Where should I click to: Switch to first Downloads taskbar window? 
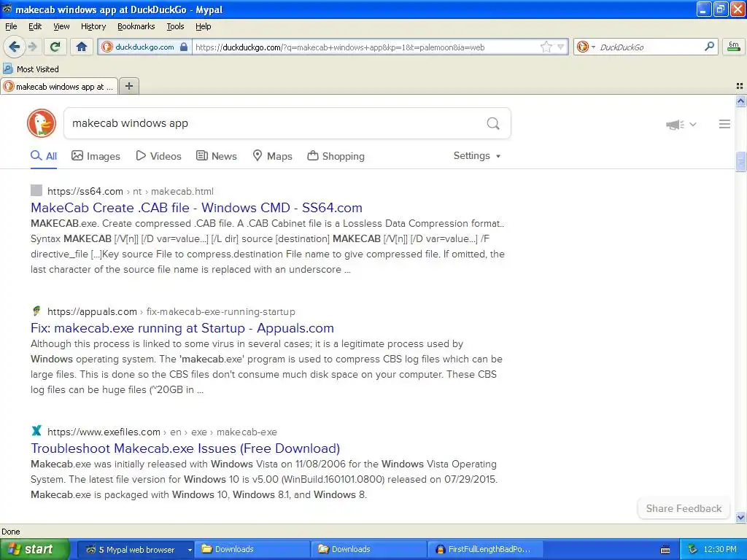pos(252,550)
